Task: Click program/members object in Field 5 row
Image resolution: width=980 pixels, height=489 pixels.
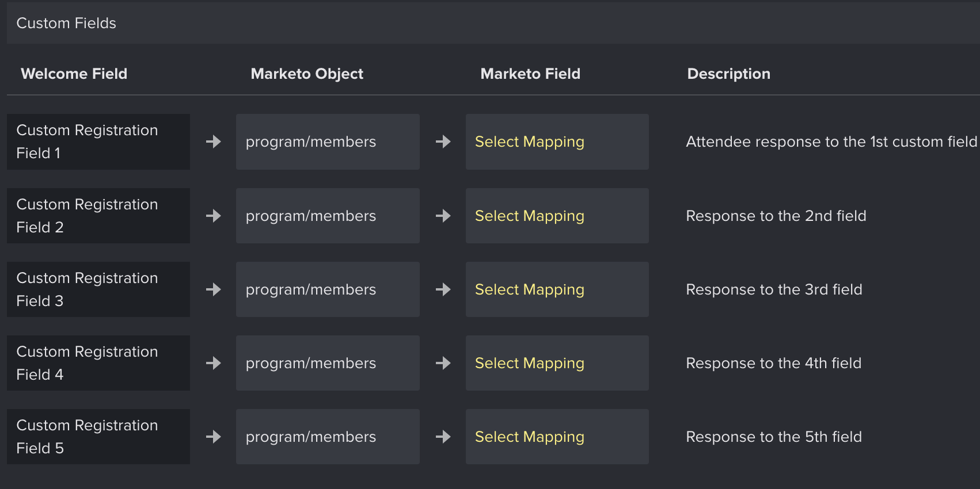Action: pyautogui.click(x=328, y=437)
